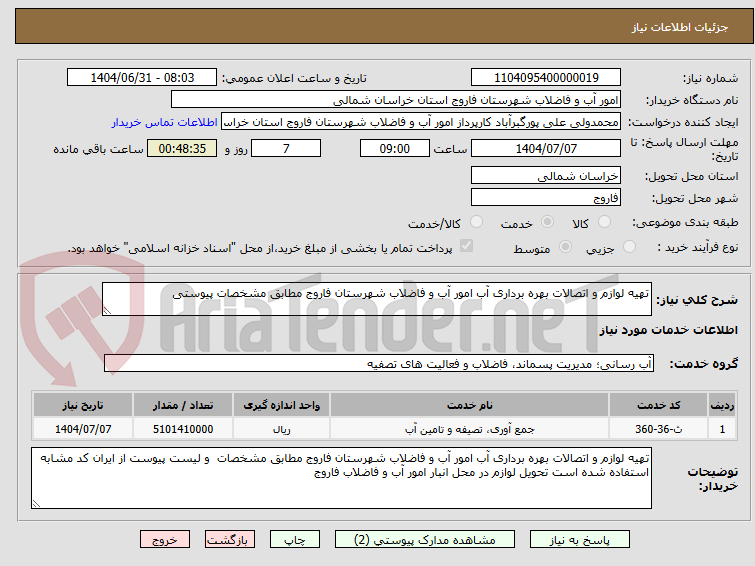Open 'اطلاعات تماس خریدار' link
The width and height of the screenshot is (755, 566).
tap(165, 122)
